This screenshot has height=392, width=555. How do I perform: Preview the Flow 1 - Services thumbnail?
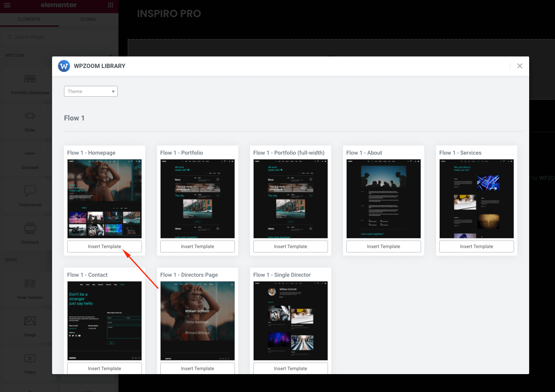477,199
